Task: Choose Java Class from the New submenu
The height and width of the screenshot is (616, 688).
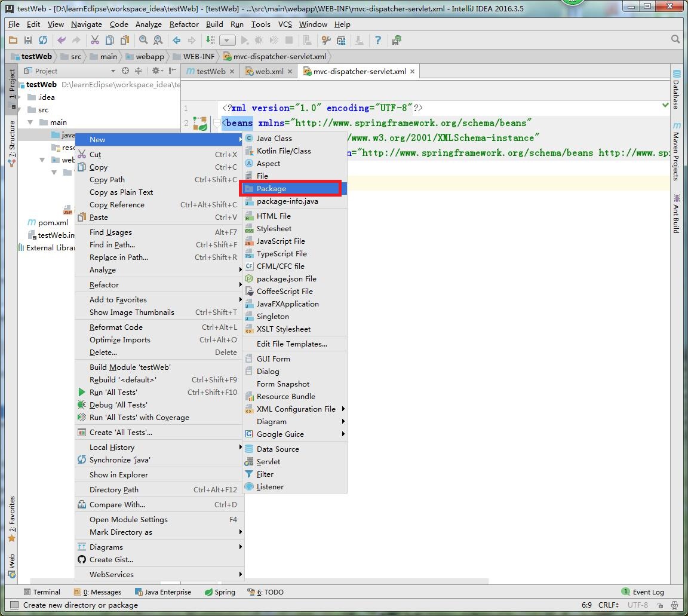Action: click(x=294, y=138)
